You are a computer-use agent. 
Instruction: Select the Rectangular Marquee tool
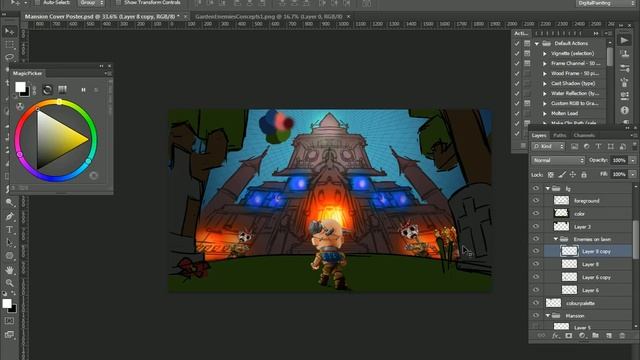tap(9, 44)
